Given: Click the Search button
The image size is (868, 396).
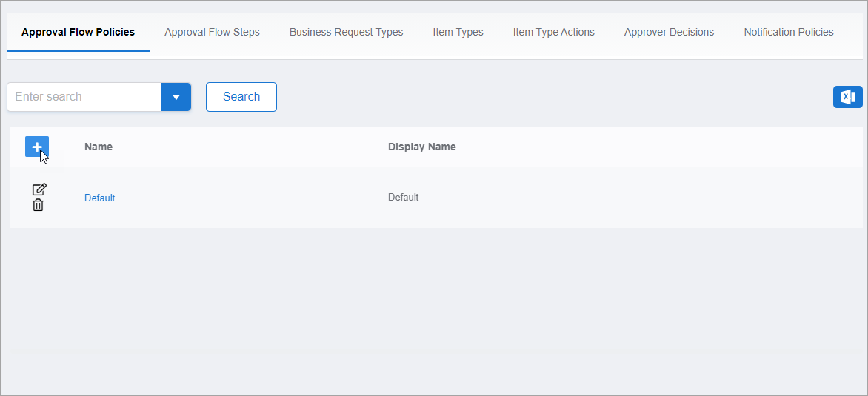Looking at the screenshot, I should [241, 97].
